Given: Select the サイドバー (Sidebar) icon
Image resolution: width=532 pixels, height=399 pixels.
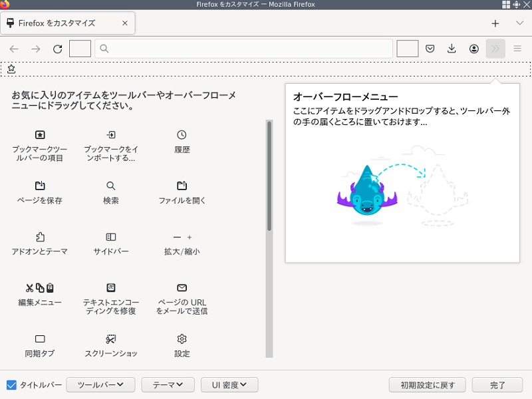Looking at the screenshot, I should tap(111, 237).
